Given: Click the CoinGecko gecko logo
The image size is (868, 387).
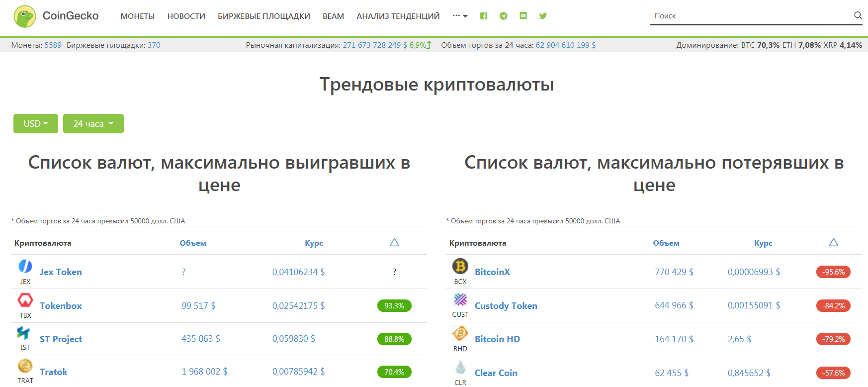Looking at the screenshot, I should tap(24, 16).
